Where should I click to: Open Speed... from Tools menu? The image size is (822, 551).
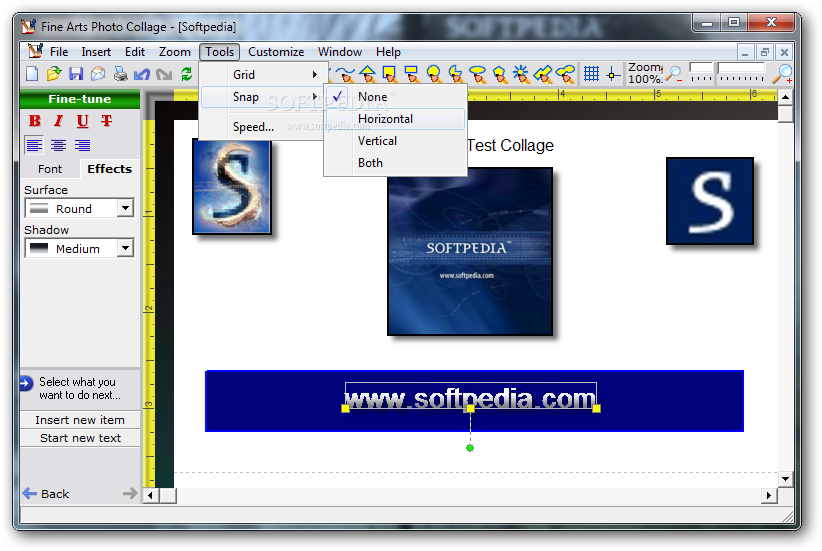click(261, 127)
